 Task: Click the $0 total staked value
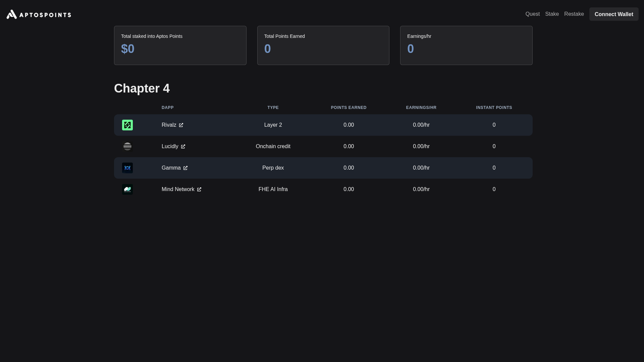point(128,49)
